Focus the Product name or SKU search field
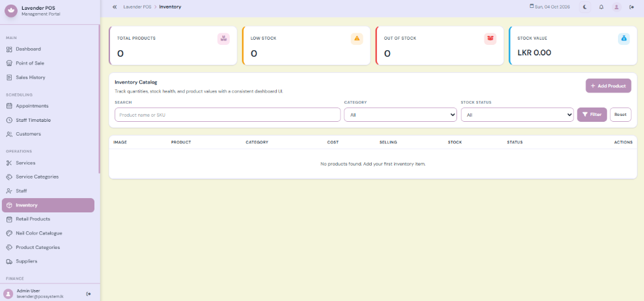Viewport: 644px width, 301px height. tap(227, 115)
